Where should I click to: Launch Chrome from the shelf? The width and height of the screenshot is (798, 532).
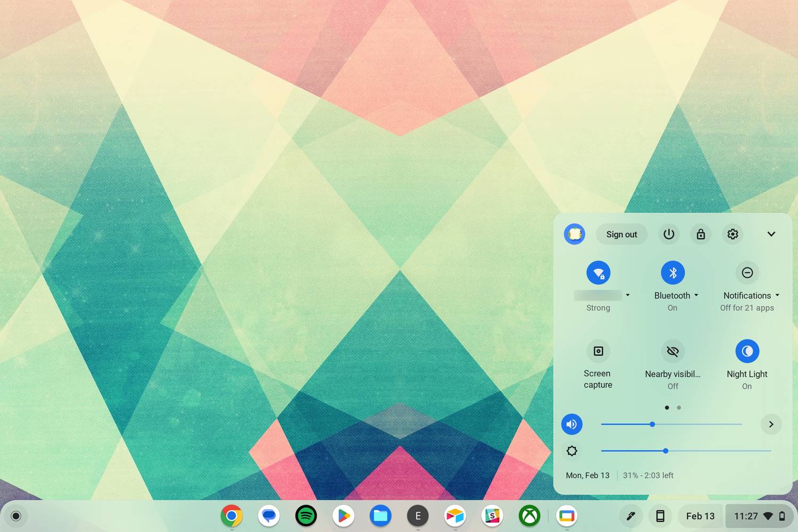[231, 516]
